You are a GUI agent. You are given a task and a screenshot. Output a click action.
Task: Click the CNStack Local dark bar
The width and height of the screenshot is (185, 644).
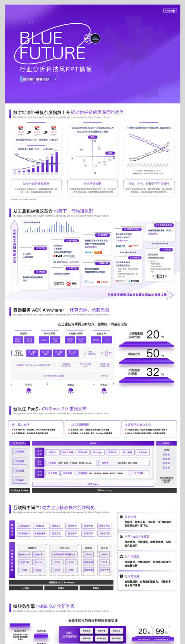point(104,490)
